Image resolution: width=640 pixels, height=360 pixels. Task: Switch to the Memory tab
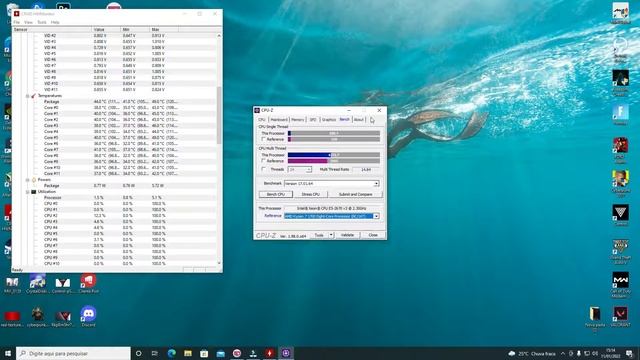pos(298,120)
